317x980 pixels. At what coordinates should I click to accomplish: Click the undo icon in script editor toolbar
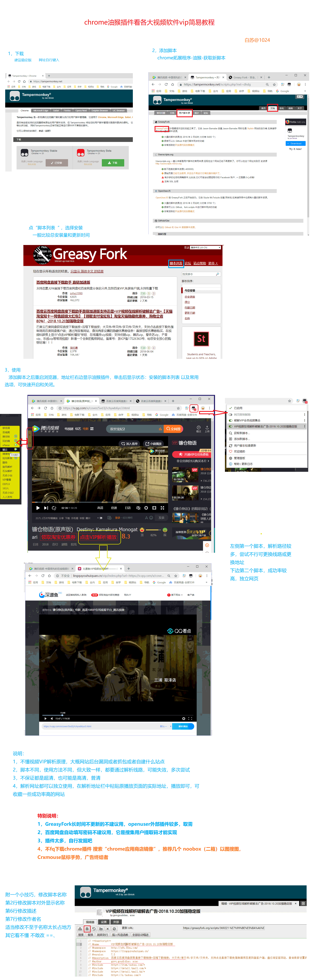(94, 929)
